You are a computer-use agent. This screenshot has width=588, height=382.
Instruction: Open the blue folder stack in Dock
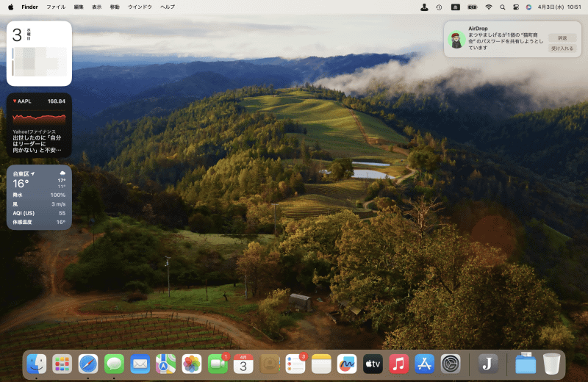click(526, 364)
